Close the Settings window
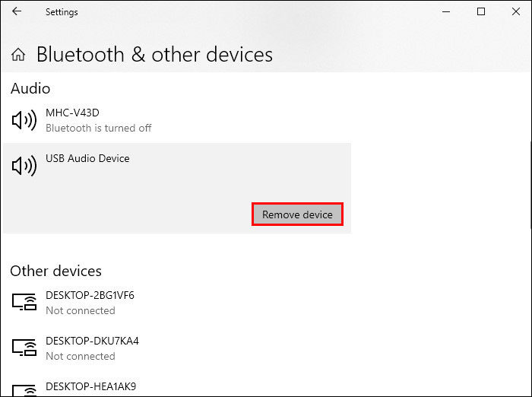The image size is (532, 397). click(515, 12)
